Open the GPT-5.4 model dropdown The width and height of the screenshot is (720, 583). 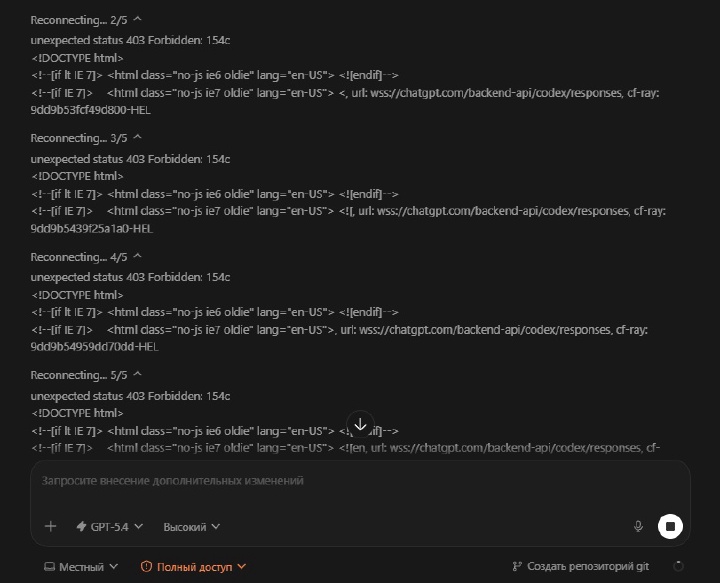[110, 526]
